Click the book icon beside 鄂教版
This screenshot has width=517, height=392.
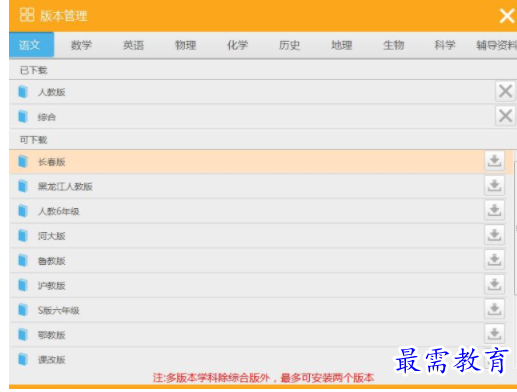pos(23,335)
